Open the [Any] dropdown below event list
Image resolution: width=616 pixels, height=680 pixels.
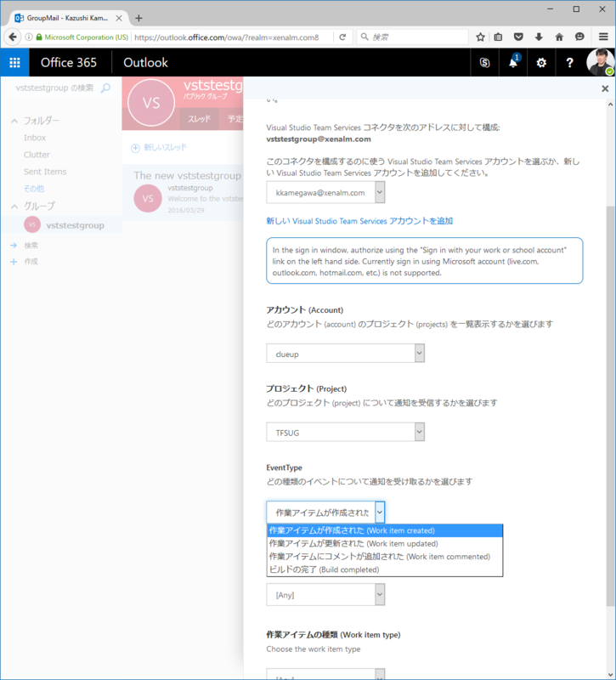click(325, 594)
